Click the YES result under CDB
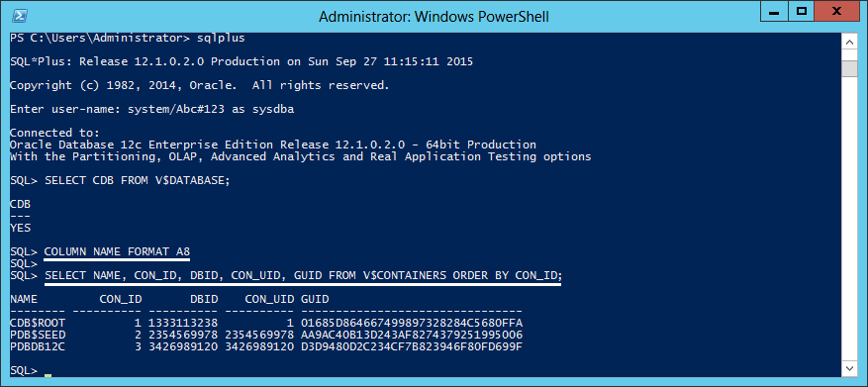 click(21, 228)
